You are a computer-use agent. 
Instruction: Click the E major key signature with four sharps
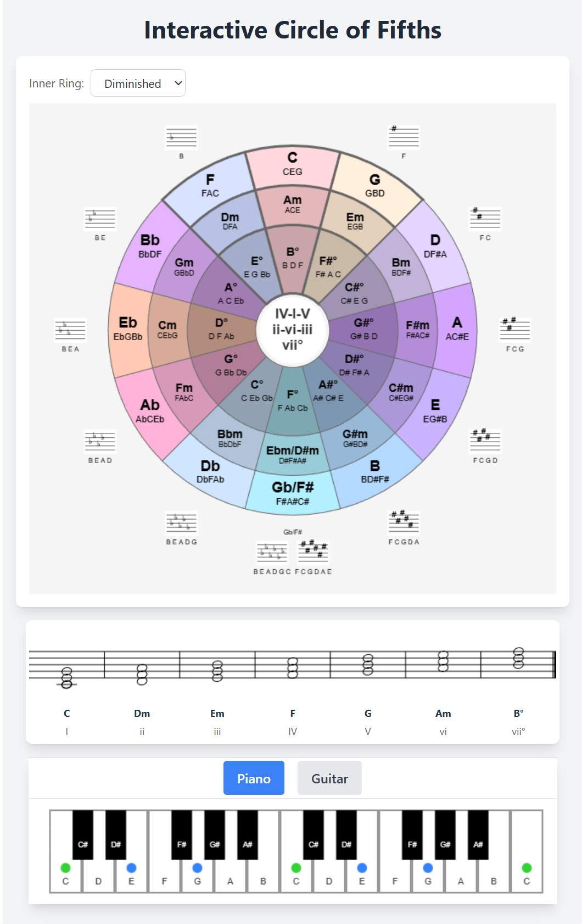point(485,442)
